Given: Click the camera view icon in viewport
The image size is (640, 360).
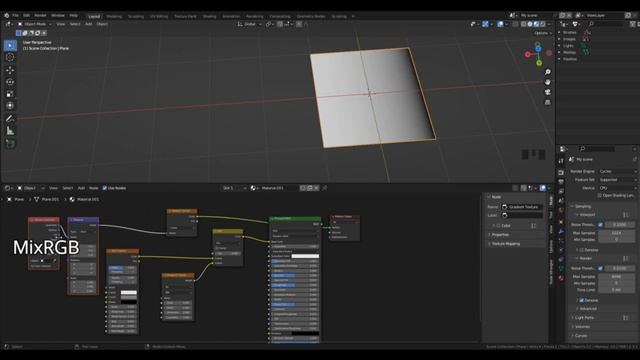Looking at the screenshot, I should [548, 92].
